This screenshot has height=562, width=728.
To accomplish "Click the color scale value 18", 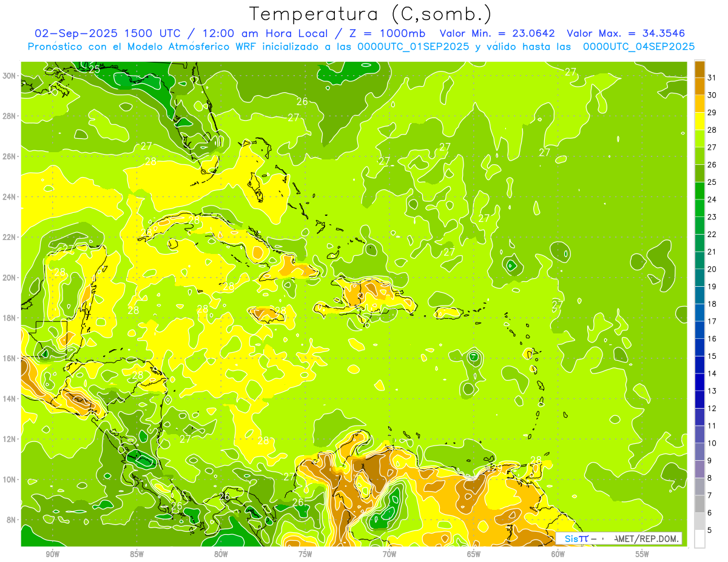I will 712,304.
